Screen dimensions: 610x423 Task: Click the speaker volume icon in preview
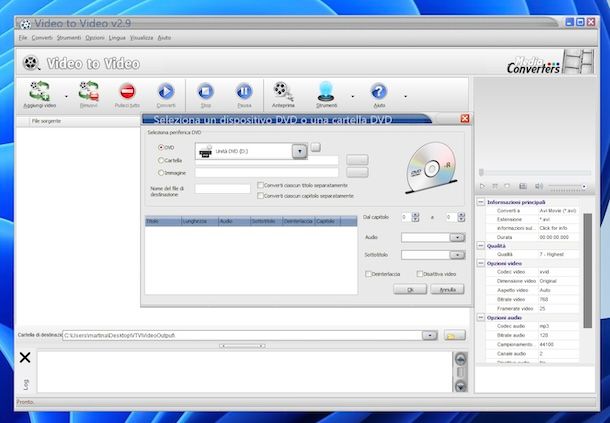coord(539,186)
